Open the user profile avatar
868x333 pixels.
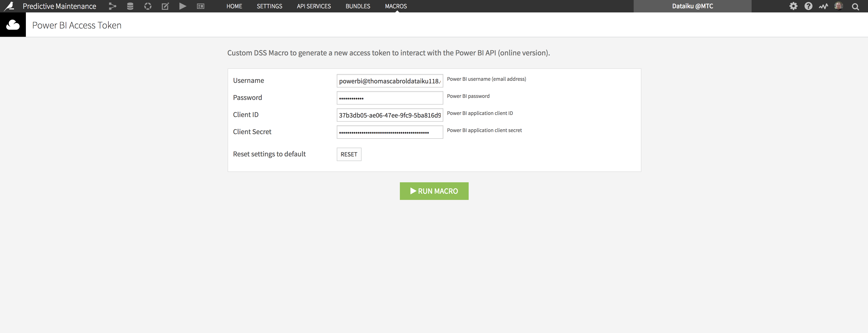point(839,6)
